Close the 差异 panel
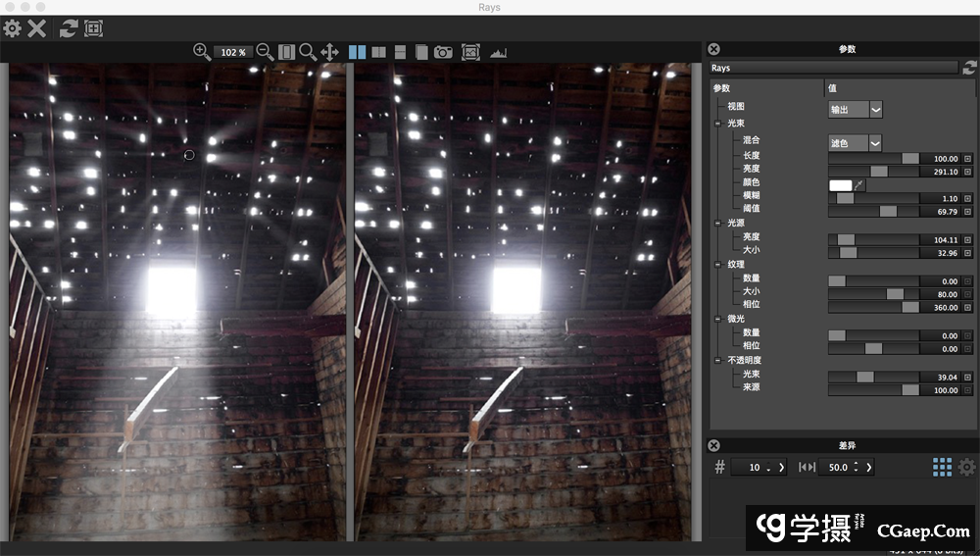Viewport: 980px width, 556px height. tap(713, 445)
